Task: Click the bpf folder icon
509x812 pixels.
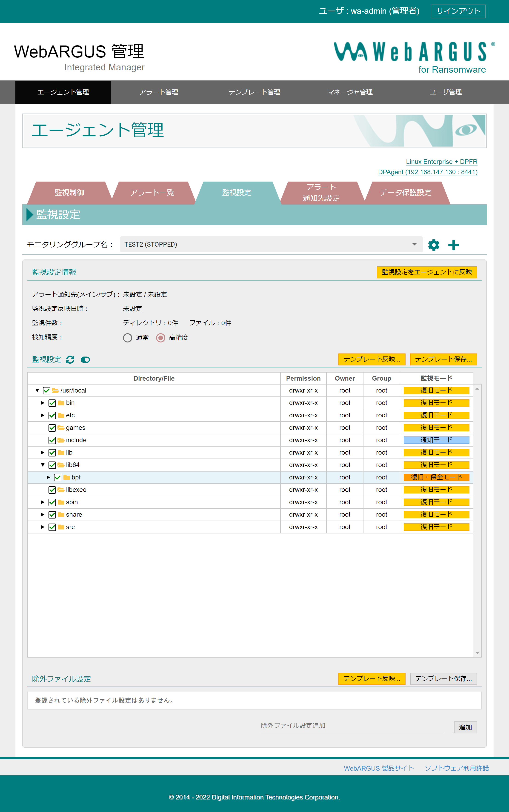Action: point(67,477)
